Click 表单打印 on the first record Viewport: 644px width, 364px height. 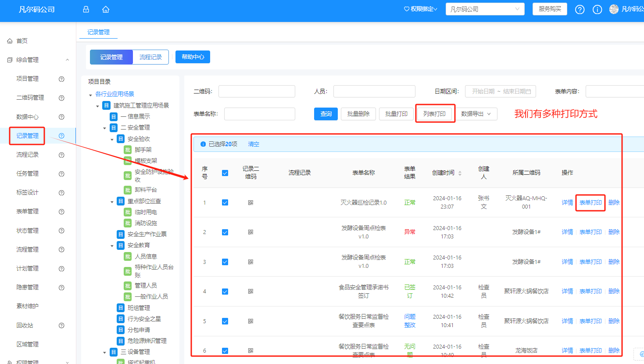tap(590, 202)
